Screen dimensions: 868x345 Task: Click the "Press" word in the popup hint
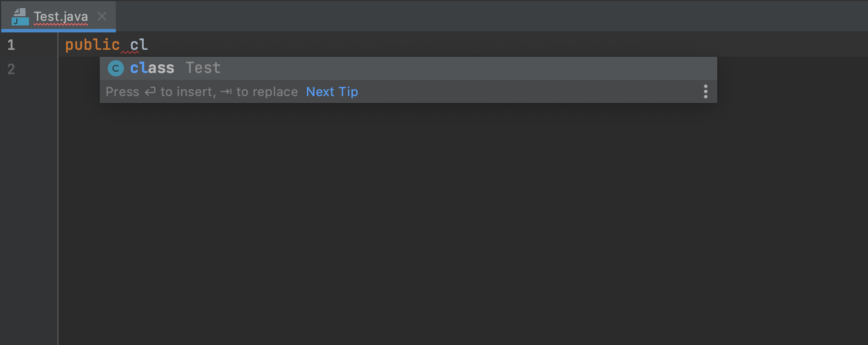pos(122,92)
